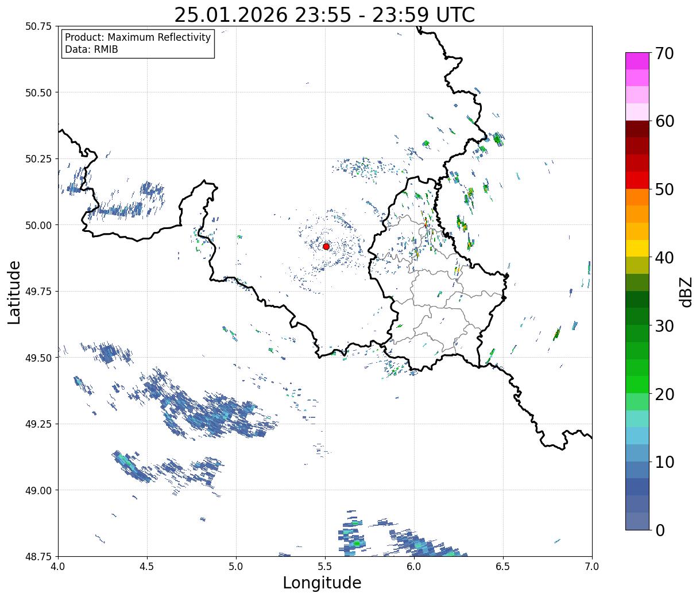The image size is (700, 597).
Task: Click the Longitude axis label
Action: click(x=322, y=583)
